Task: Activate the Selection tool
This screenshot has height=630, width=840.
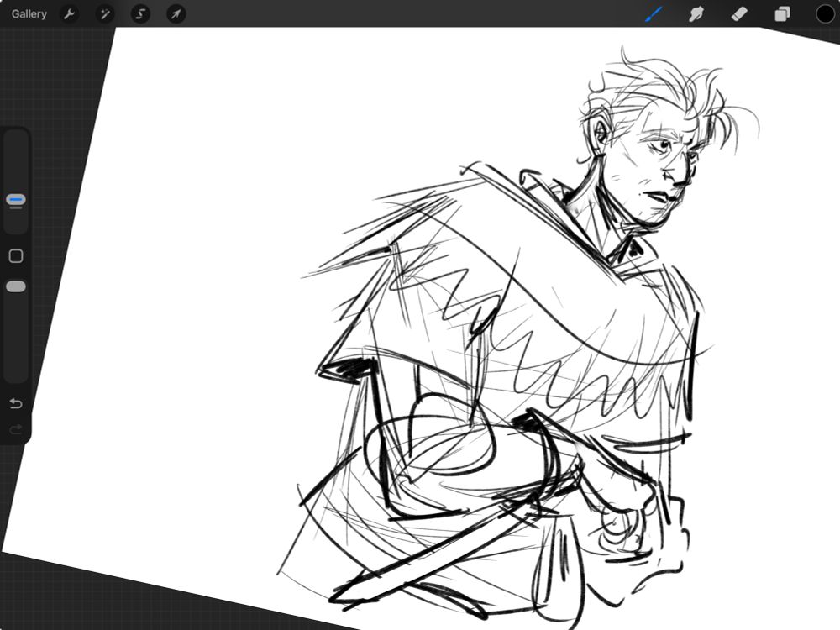Action: 140,14
